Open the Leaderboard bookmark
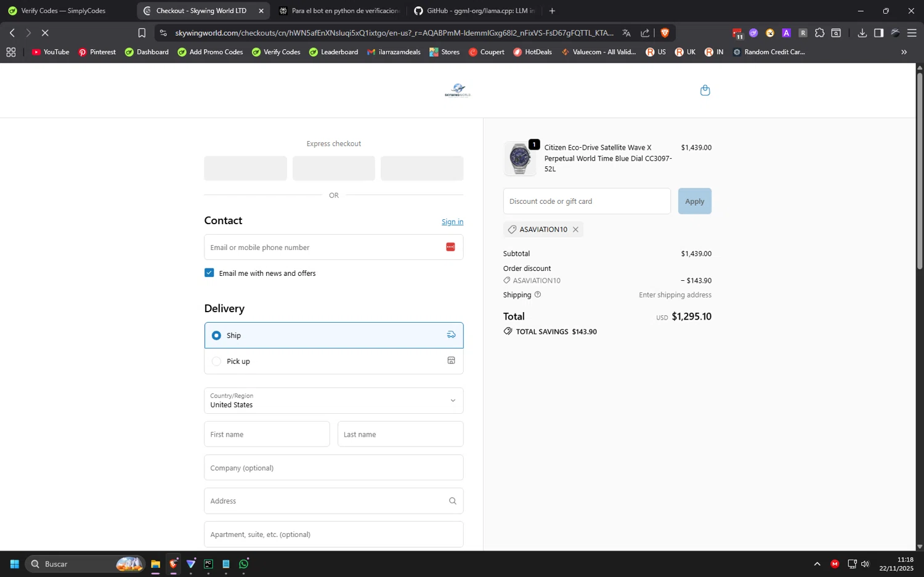This screenshot has height=577, width=924. pos(333,52)
